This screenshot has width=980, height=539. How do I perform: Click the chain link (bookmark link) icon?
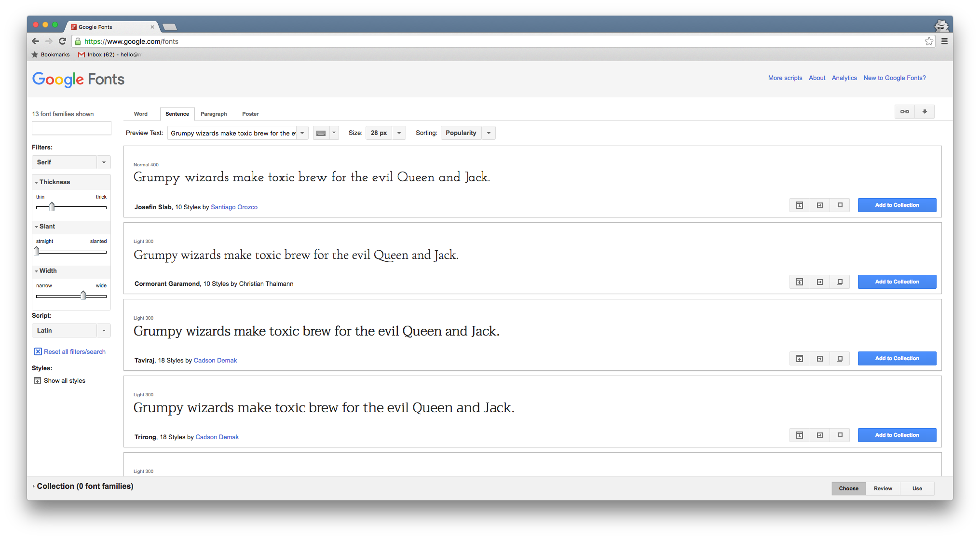point(905,112)
